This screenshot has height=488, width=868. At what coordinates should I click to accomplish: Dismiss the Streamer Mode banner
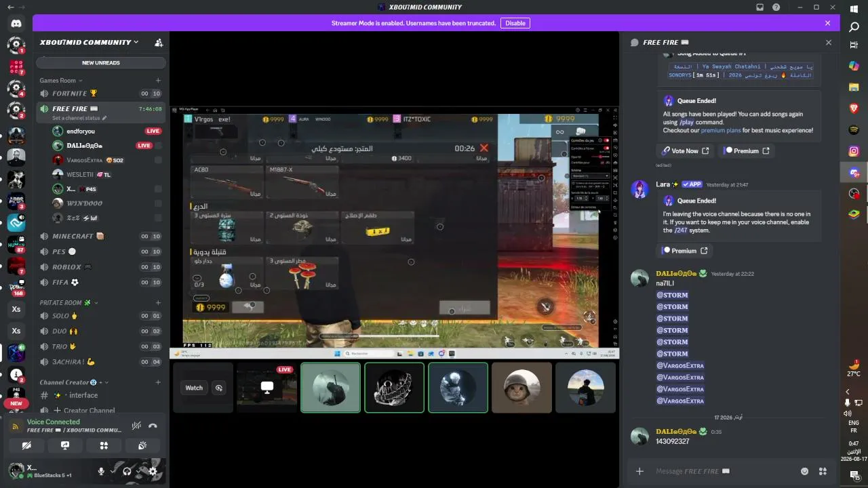point(827,23)
